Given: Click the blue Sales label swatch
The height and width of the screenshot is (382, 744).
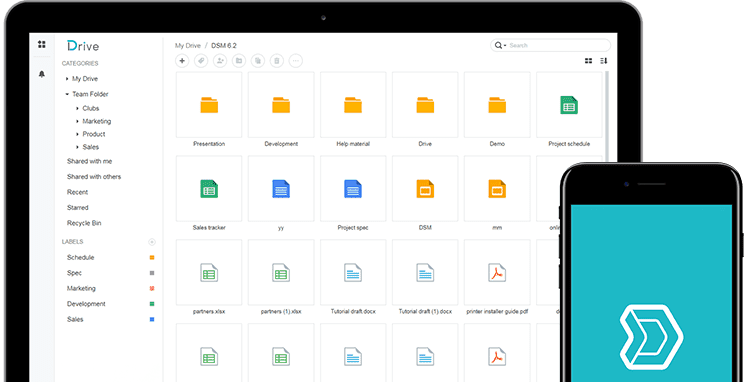Looking at the screenshot, I should pyautogui.click(x=152, y=319).
